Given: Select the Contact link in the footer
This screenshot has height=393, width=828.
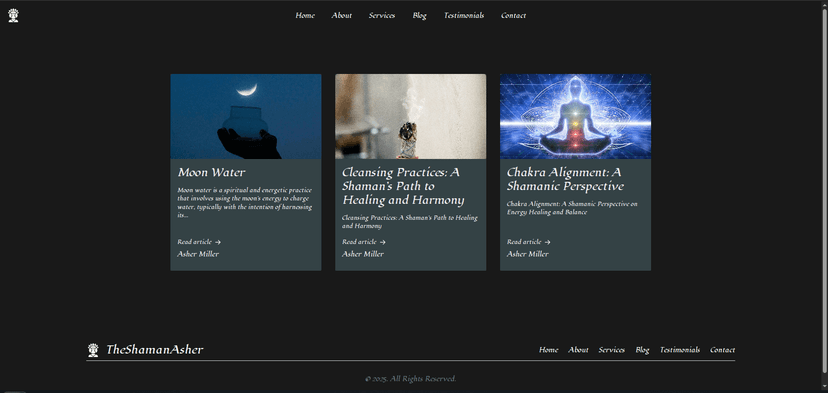Looking at the screenshot, I should coord(722,350).
